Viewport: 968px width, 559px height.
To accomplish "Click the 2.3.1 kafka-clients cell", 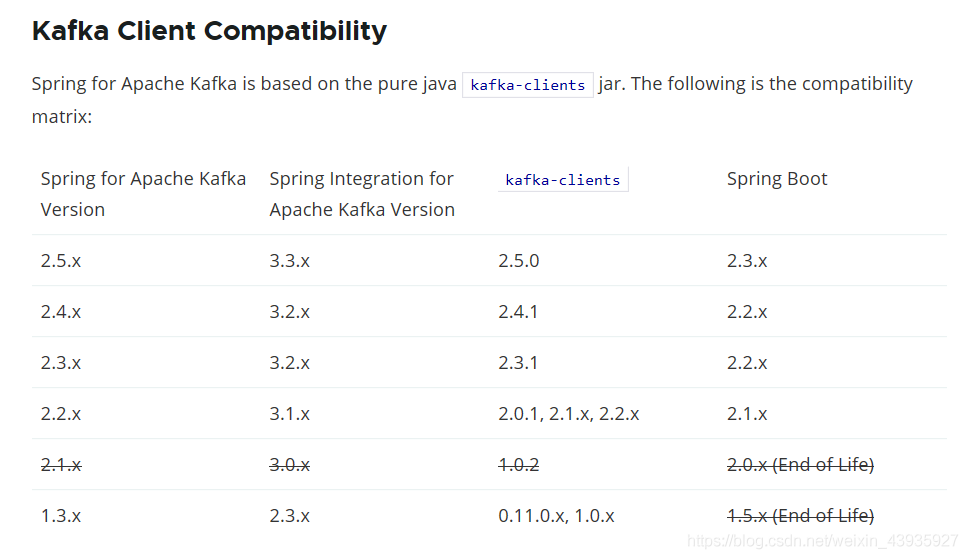I will pyautogui.click(x=518, y=363).
